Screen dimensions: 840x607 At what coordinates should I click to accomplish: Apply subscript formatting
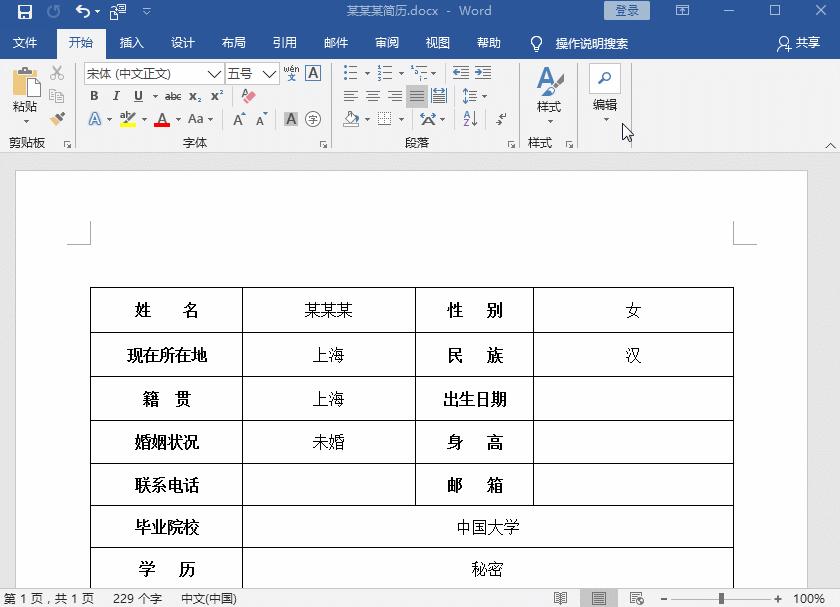coord(194,95)
